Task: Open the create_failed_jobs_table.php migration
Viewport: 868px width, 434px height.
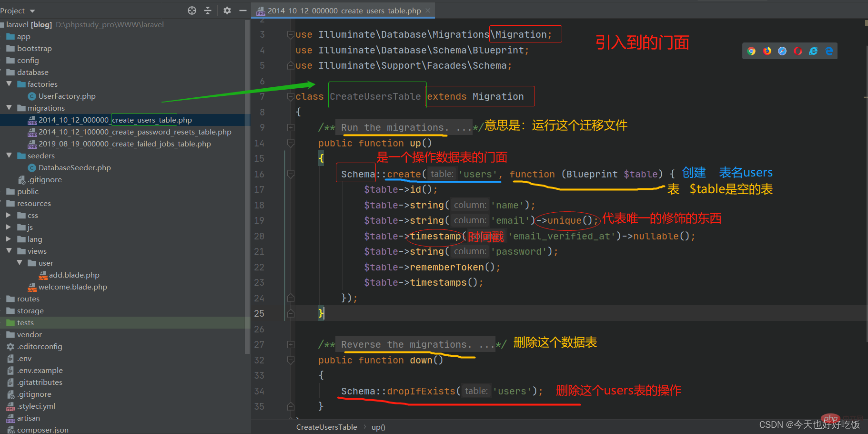Action: (125, 144)
